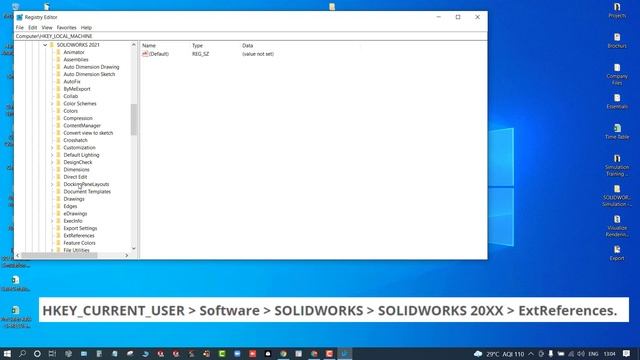640x360 pixels.
Task: Select the Edges key
Action: click(70, 207)
